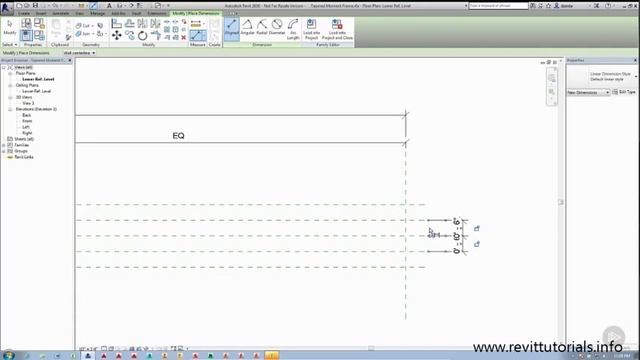The width and height of the screenshot is (640, 360).
Task: Click the upper EQ toggle icon by dimension
Action: click(476, 229)
